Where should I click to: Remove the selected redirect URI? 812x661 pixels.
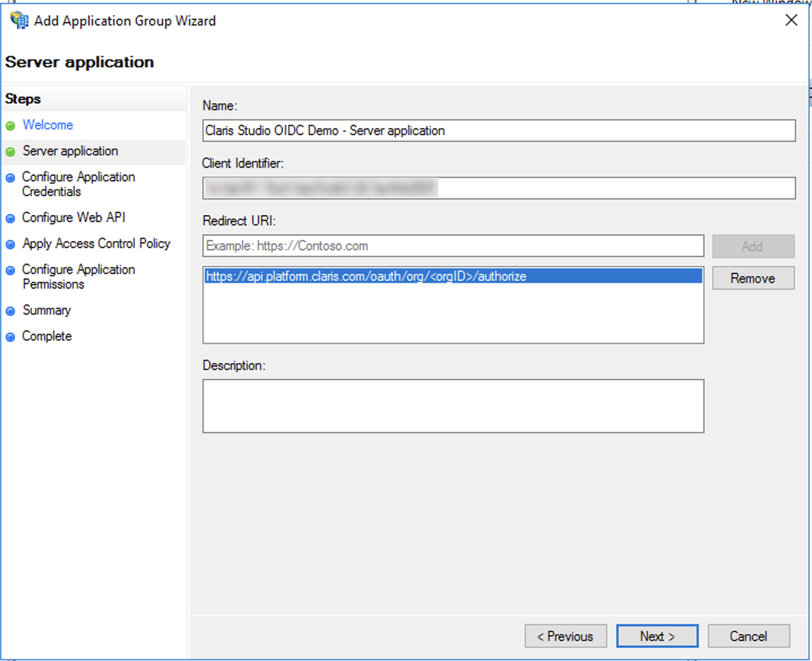753,278
